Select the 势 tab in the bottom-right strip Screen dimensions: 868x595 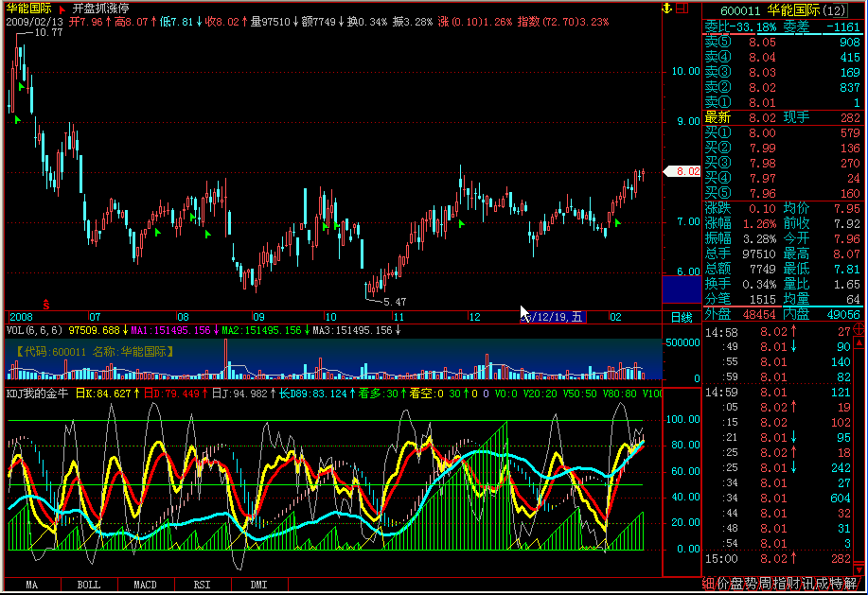point(751,584)
